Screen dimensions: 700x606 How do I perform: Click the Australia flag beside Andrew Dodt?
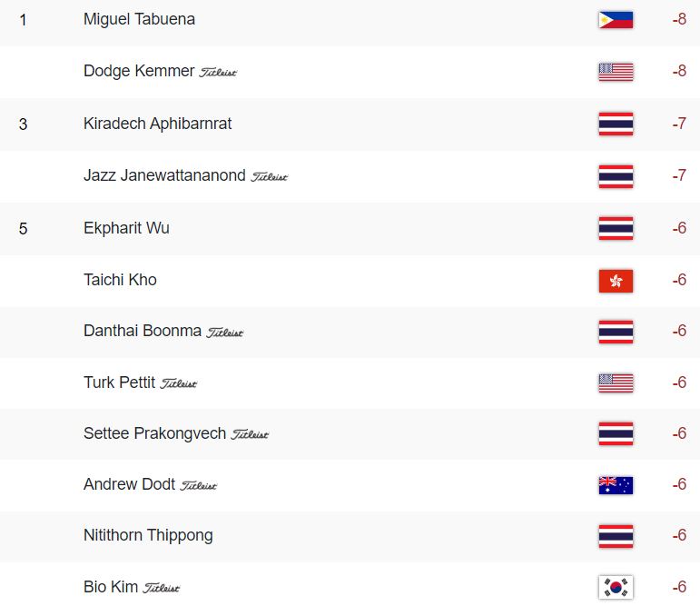coord(616,485)
